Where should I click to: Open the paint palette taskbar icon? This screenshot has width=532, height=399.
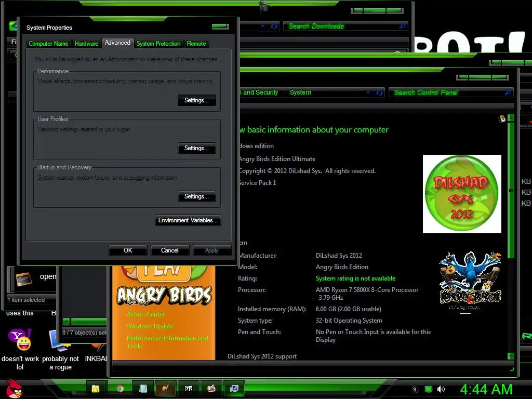point(211,389)
